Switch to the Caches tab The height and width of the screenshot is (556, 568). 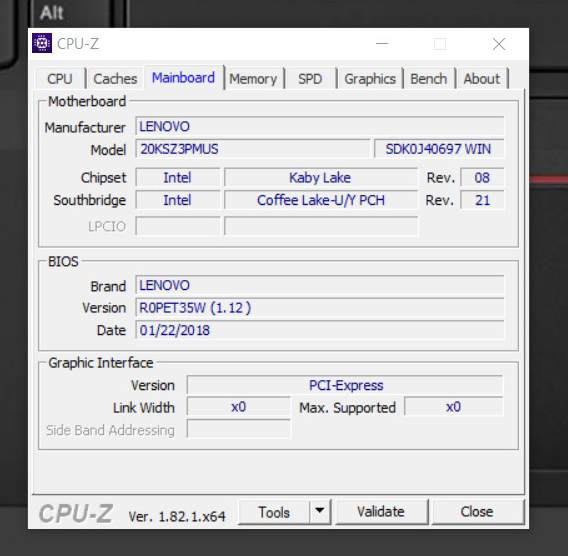tap(115, 79)
